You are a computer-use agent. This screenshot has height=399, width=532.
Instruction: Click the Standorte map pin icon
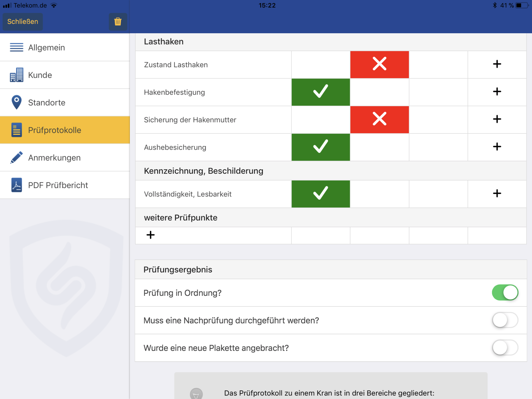17,102
